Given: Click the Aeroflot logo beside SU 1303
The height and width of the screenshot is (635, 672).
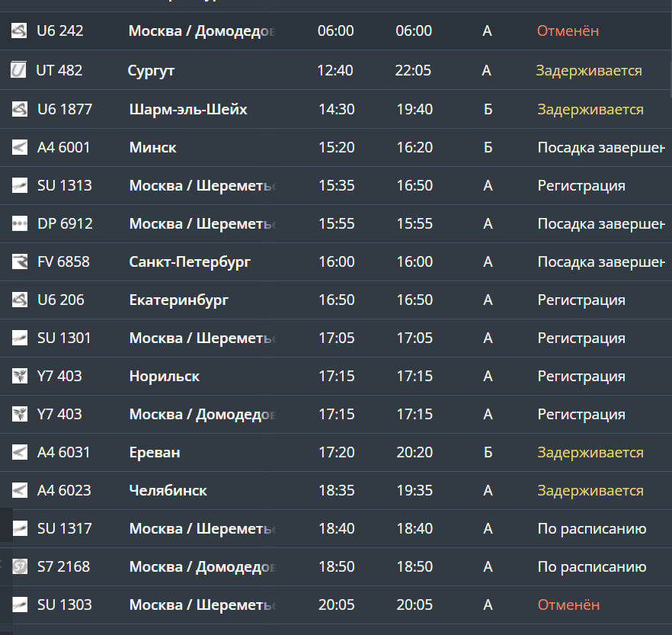Looking at the screenshot, I should 20,605.
